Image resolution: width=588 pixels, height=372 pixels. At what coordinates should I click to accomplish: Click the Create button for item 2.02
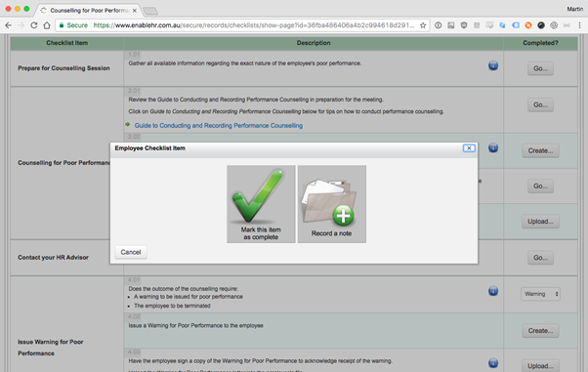tap(540, 150)
